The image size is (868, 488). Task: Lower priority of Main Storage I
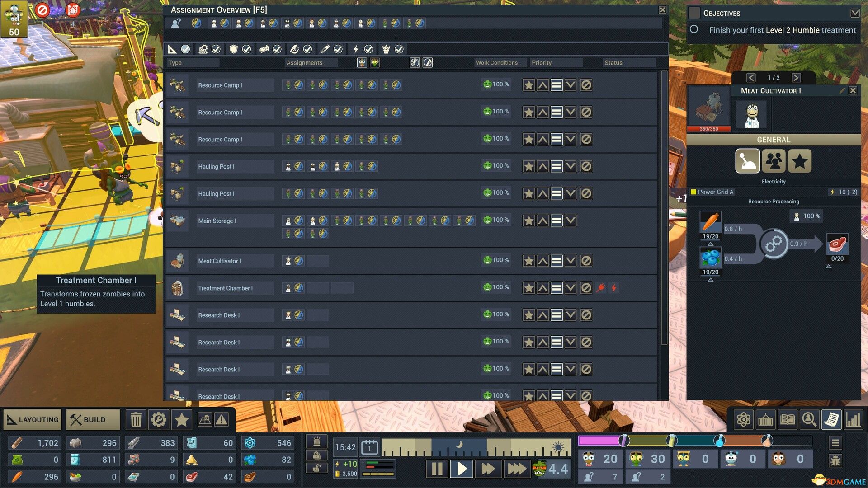coord(571,221)
